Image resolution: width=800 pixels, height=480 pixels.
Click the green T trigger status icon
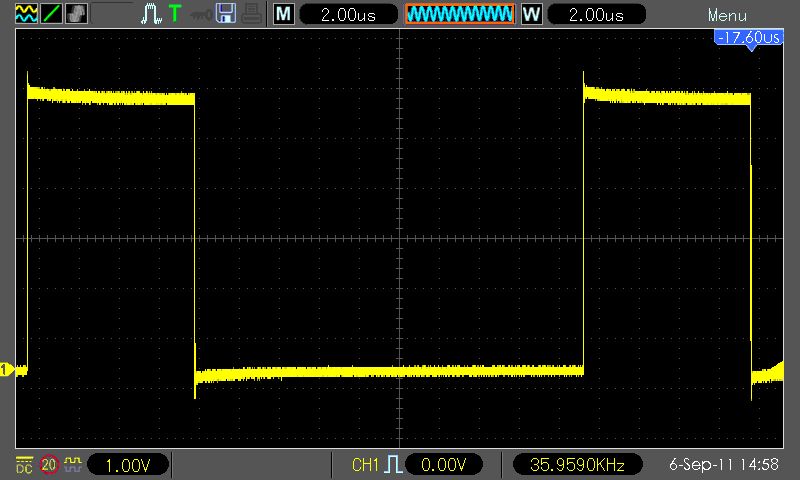click(x=175, y=14)
